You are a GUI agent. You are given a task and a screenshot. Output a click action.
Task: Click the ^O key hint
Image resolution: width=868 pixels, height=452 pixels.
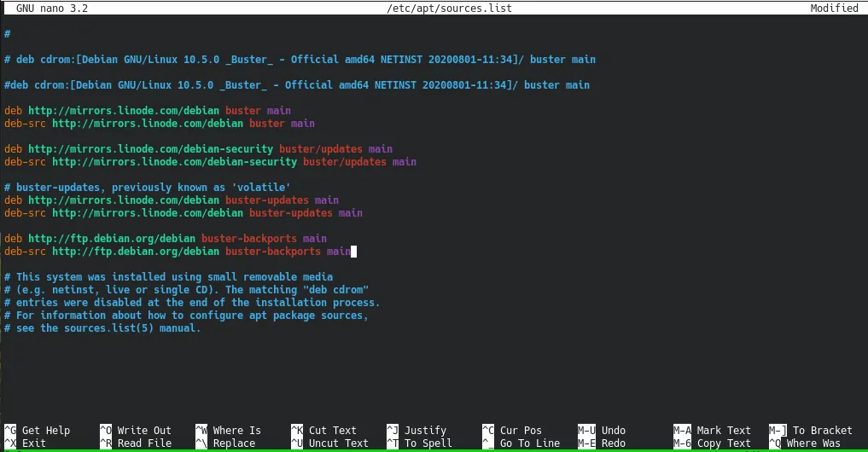coord(106,431)
